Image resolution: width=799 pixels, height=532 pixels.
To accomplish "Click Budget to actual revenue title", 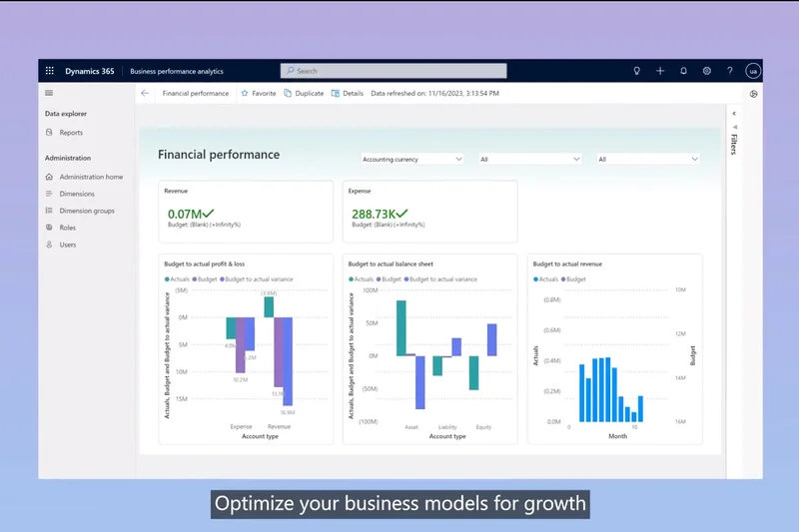I will tap(567, 264).
